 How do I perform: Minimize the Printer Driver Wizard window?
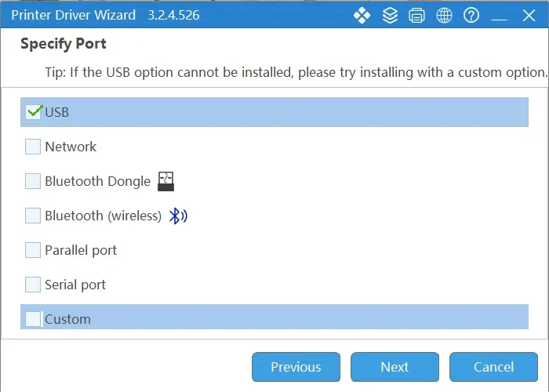pos(500,16)
